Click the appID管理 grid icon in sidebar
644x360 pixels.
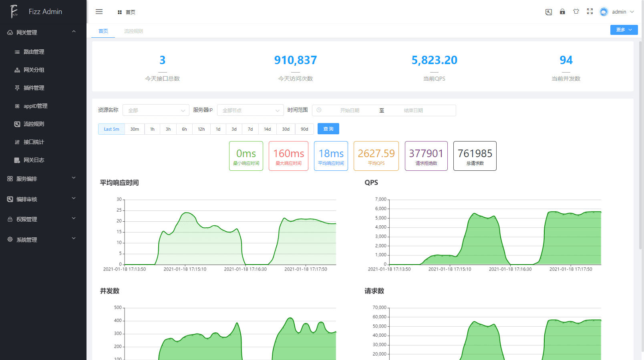pyautogui.click(x=17, y=106)
